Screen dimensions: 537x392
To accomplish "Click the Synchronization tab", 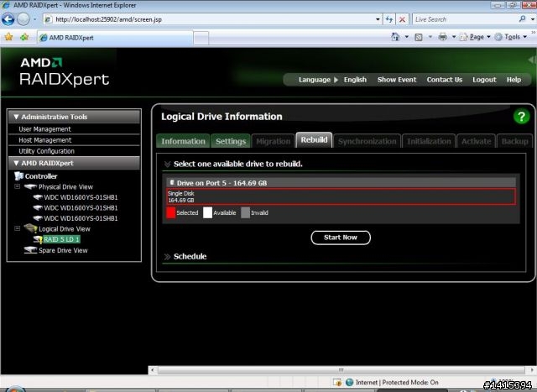I will (368, 141).
